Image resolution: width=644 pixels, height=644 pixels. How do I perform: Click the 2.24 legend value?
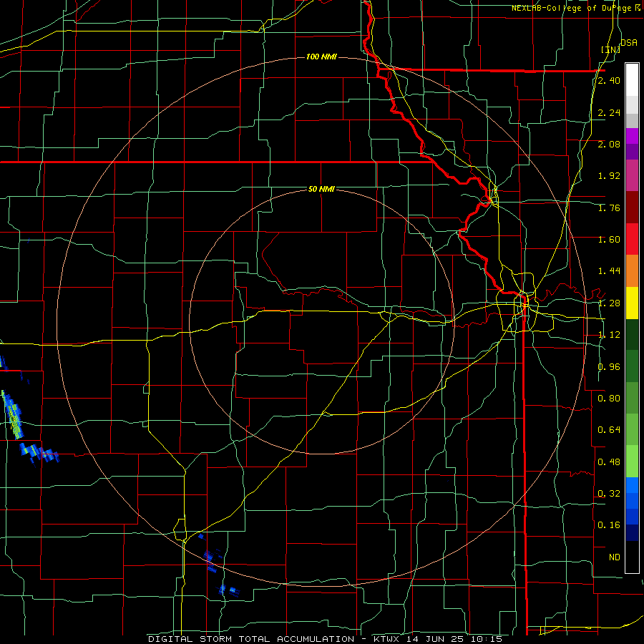(x=609, y=112)
